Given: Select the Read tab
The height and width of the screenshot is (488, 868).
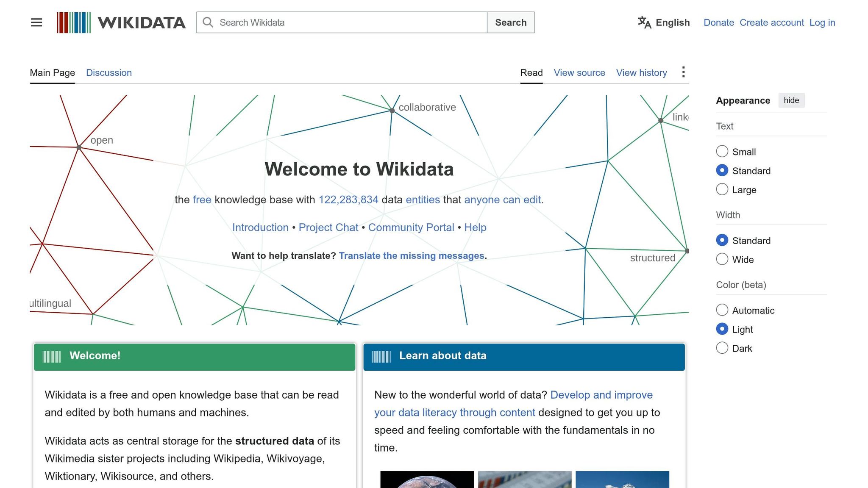Looking at the screenshot, I should [531, 73].
